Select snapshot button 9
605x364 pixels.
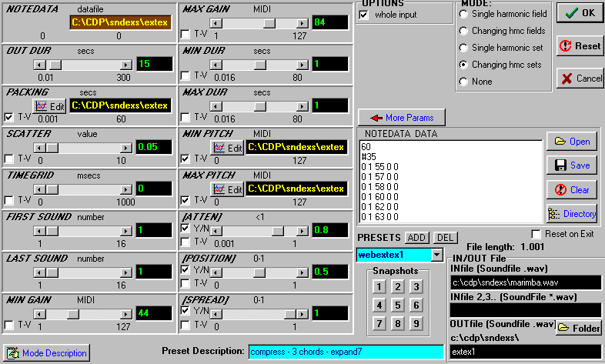tap(416, 323)
